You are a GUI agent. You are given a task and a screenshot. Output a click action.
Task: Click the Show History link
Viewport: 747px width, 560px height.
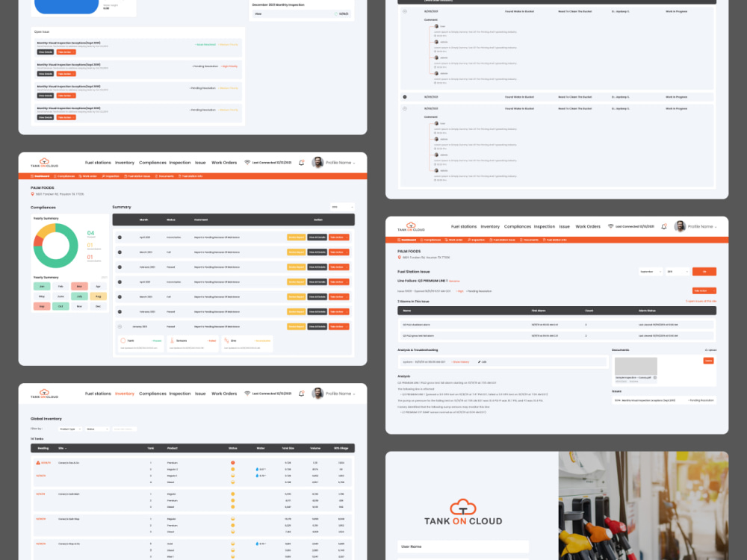tap(460, 361)
